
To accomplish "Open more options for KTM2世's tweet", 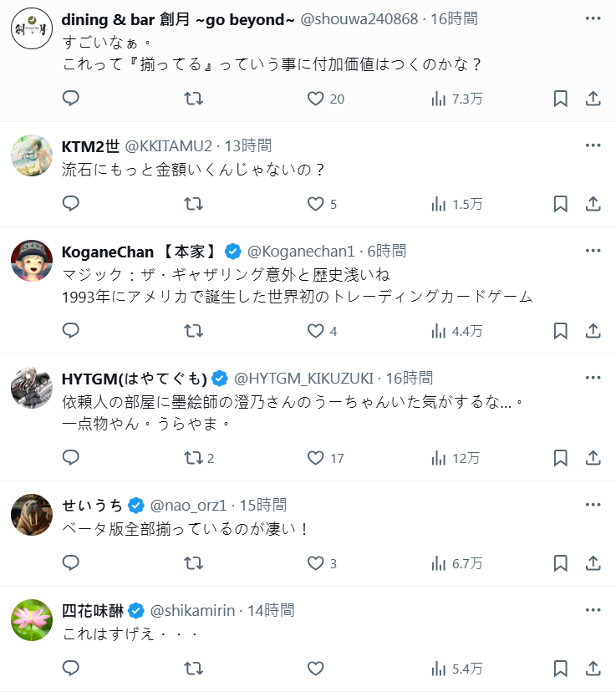I will tap(593, 145).
